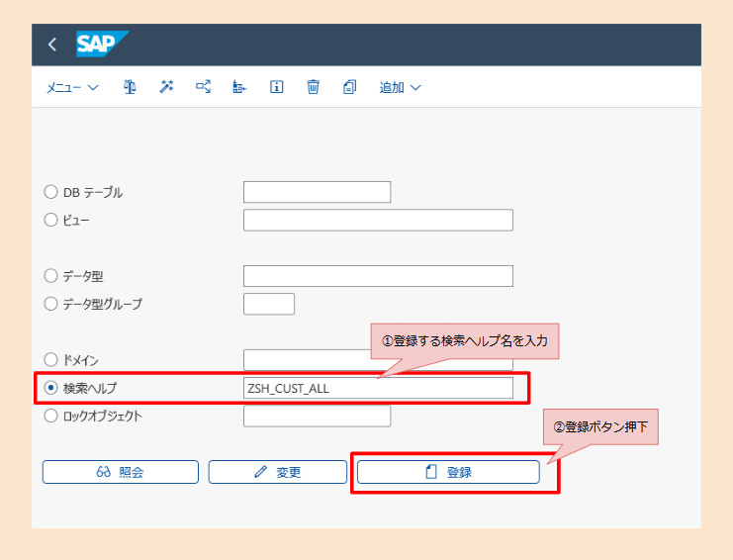Viewport: 733px width, 560px height.
Task: Select the DB テーブル radio button
Action: [50, 192]
